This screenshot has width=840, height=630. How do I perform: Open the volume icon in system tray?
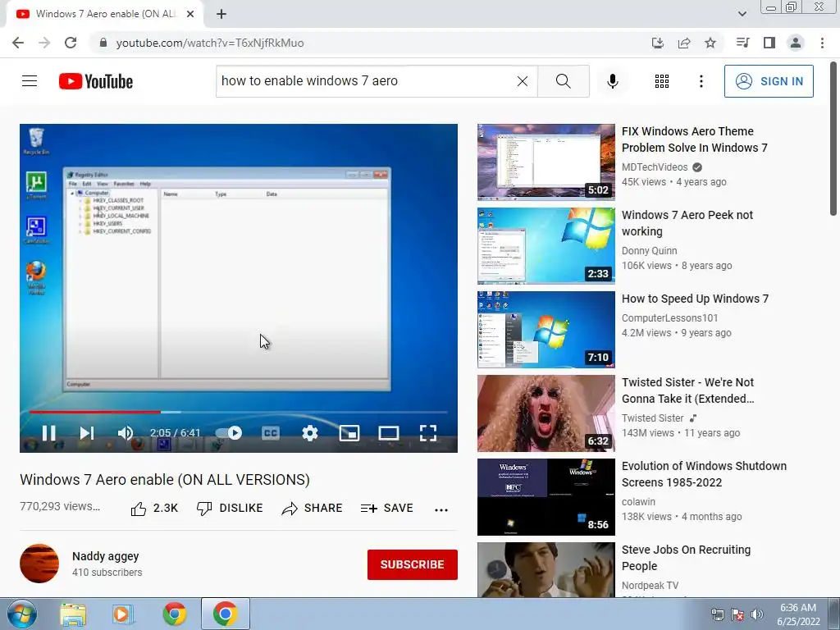(756, 614)
